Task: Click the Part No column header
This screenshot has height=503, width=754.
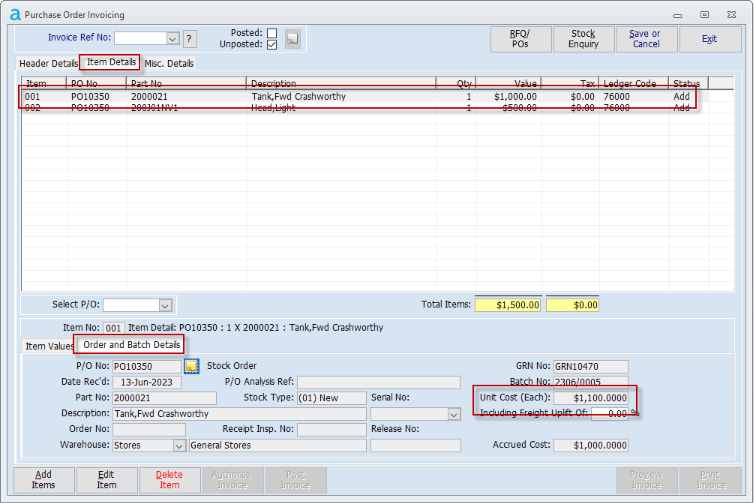Action: [x=187, y=83]
